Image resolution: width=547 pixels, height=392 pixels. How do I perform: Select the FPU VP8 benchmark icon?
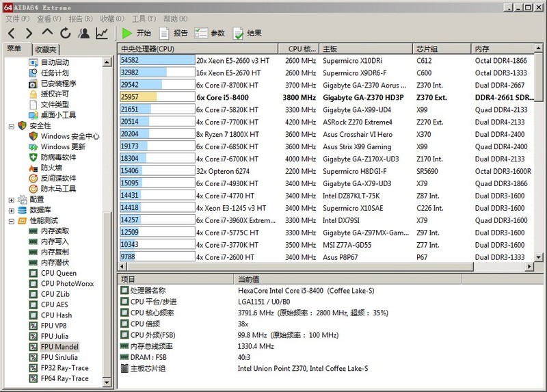click(x=33, y=326)
